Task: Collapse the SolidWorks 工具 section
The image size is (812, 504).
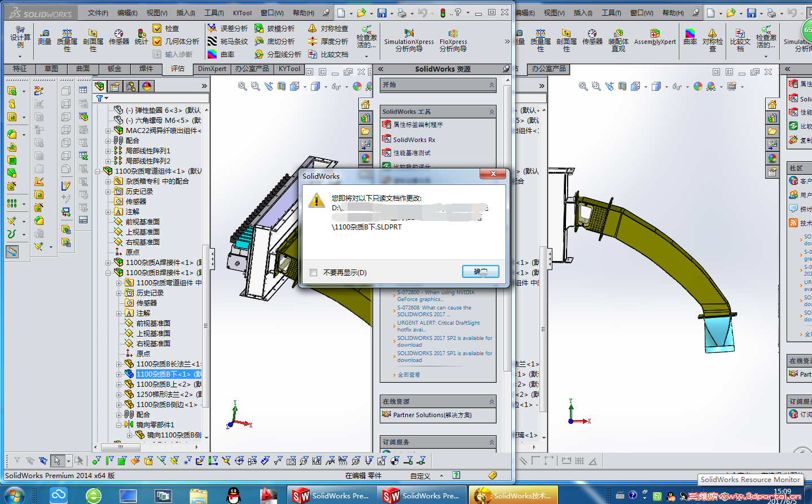Action: point(491,112)
